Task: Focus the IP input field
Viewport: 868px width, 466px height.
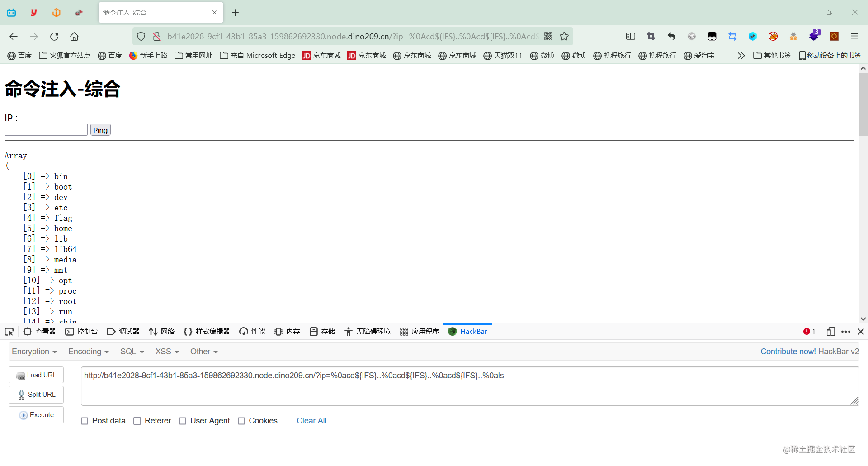Action: 46,130
